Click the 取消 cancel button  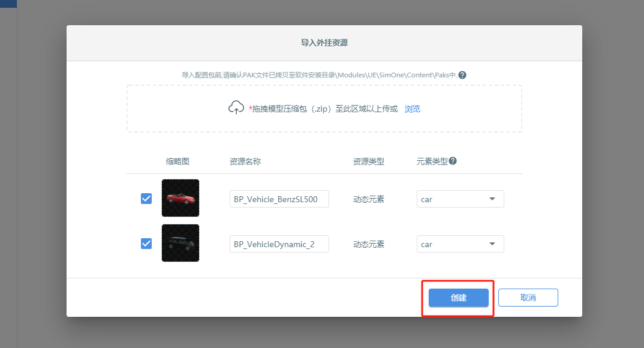[x=528, y=298]
